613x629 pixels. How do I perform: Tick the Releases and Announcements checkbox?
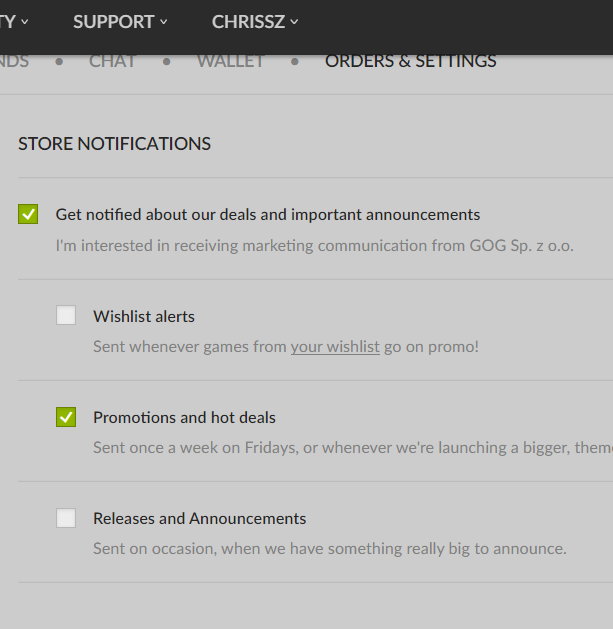coord(66,518)
